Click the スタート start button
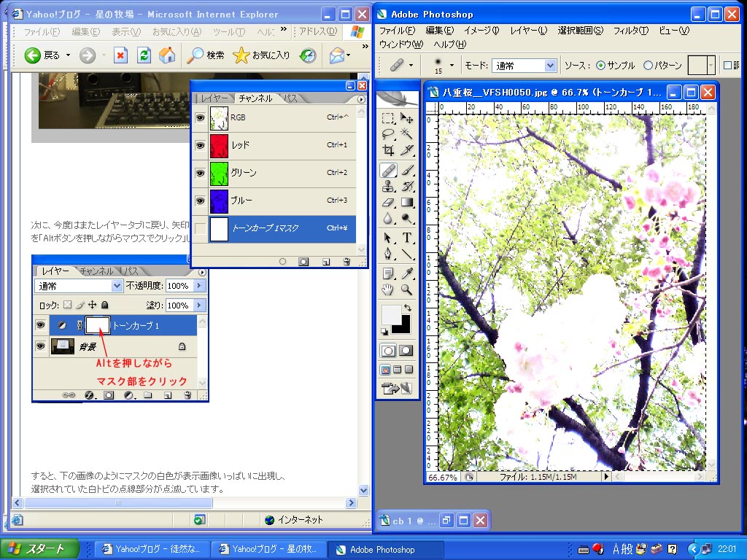Screen dimensions: 747x560 coord(39,549)
